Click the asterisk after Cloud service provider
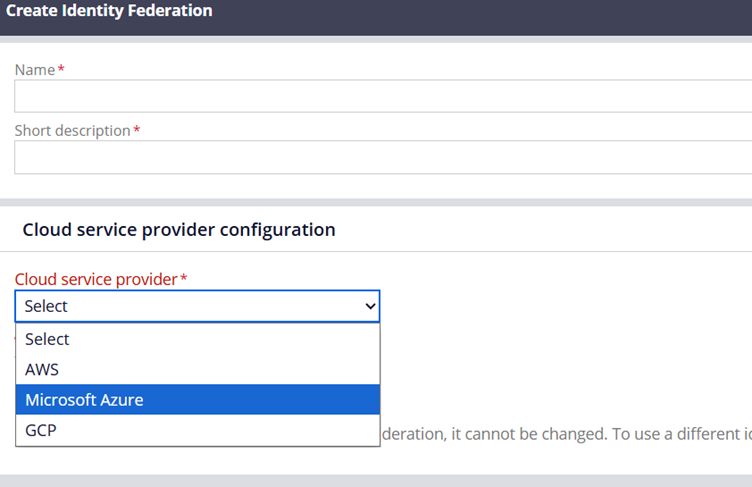 coord(184,279)
